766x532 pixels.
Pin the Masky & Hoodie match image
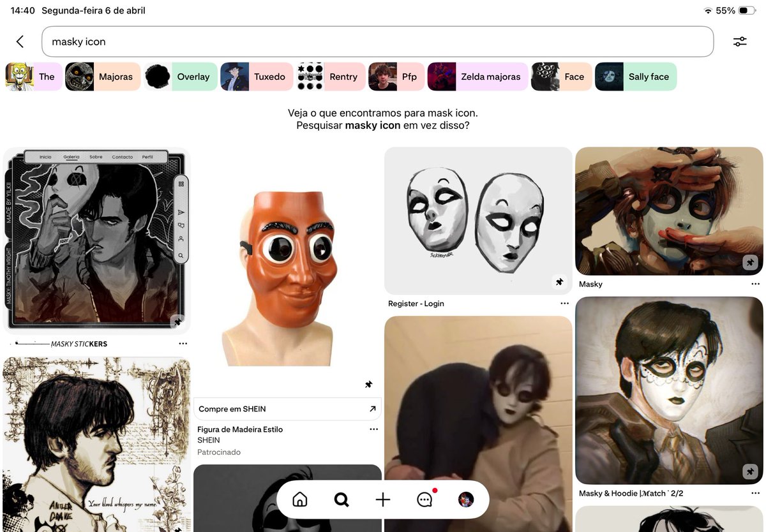coord(750,471)
